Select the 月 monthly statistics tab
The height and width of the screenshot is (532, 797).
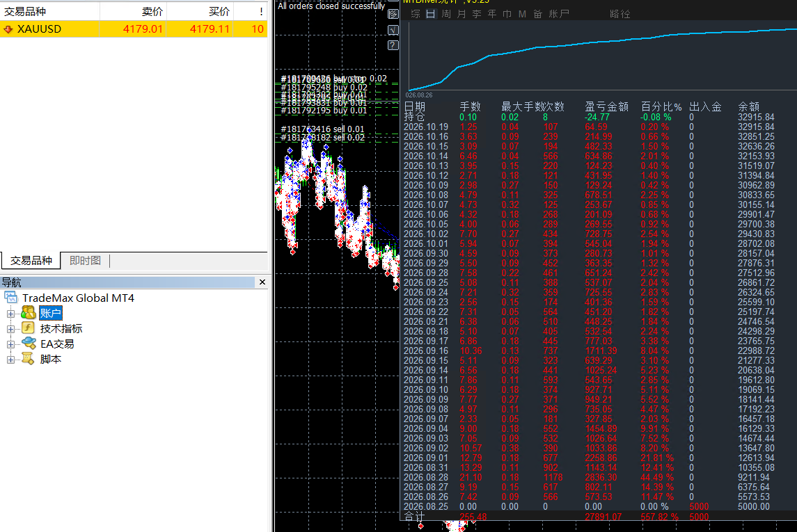461,14
